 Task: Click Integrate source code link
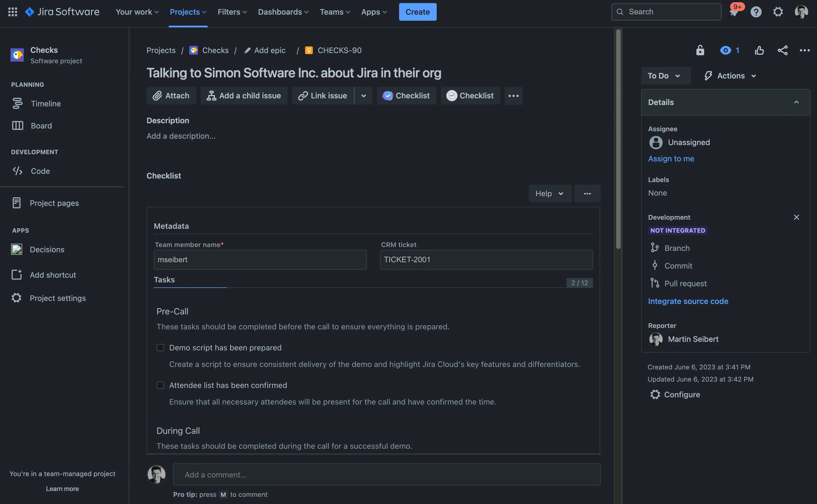[x=688, y=301]
